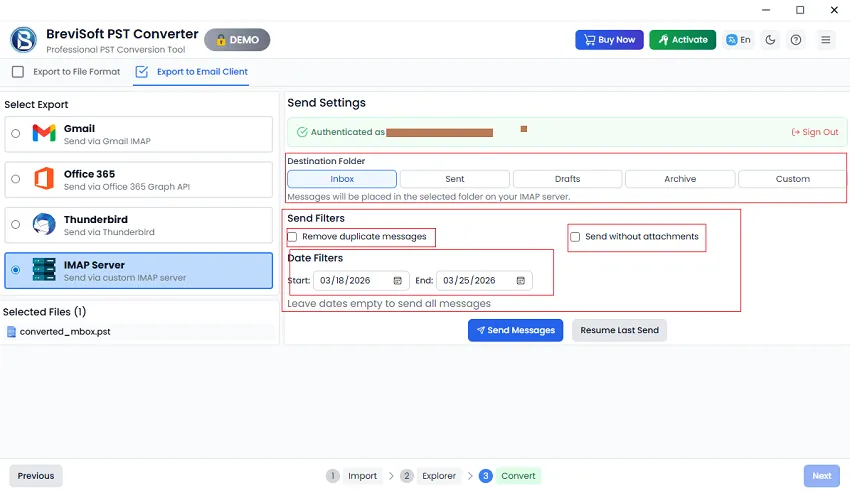
Task: Click the Start date field
Action: [362, 280]
